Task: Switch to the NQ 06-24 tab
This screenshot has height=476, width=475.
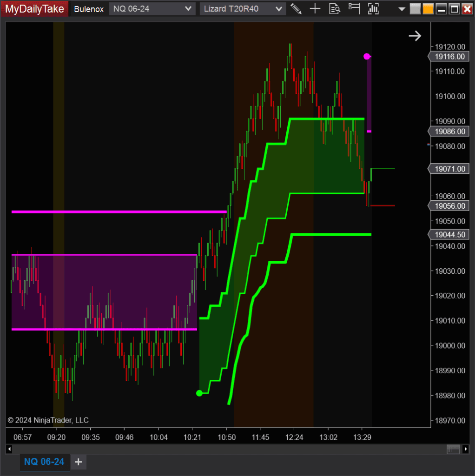Action: click(x=45, y=462)
